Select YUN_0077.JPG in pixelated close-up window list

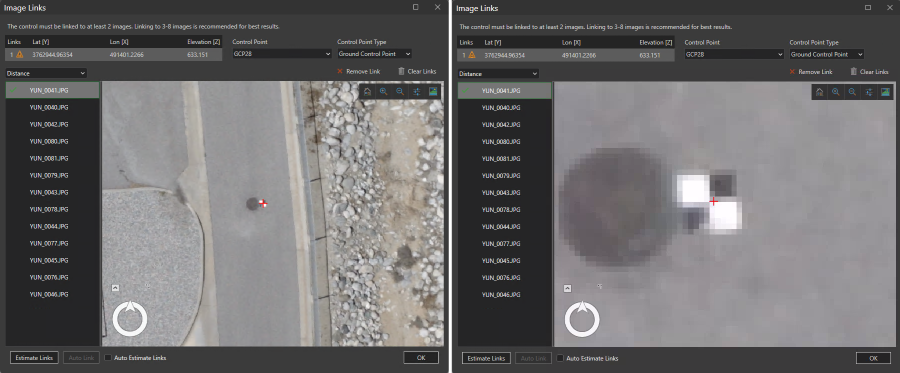(505, 244)
